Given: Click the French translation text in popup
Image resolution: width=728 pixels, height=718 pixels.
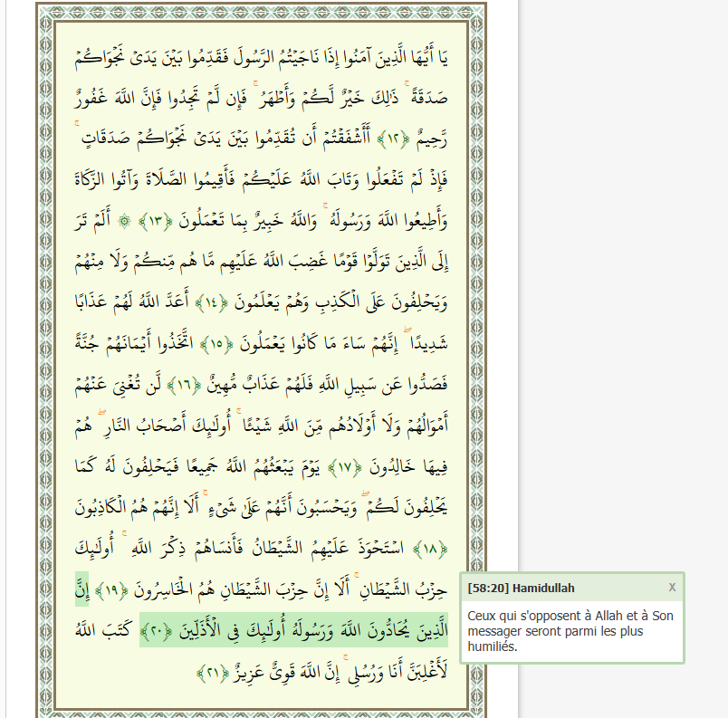Looking at the screenshot, I should (x=570, y=631).
